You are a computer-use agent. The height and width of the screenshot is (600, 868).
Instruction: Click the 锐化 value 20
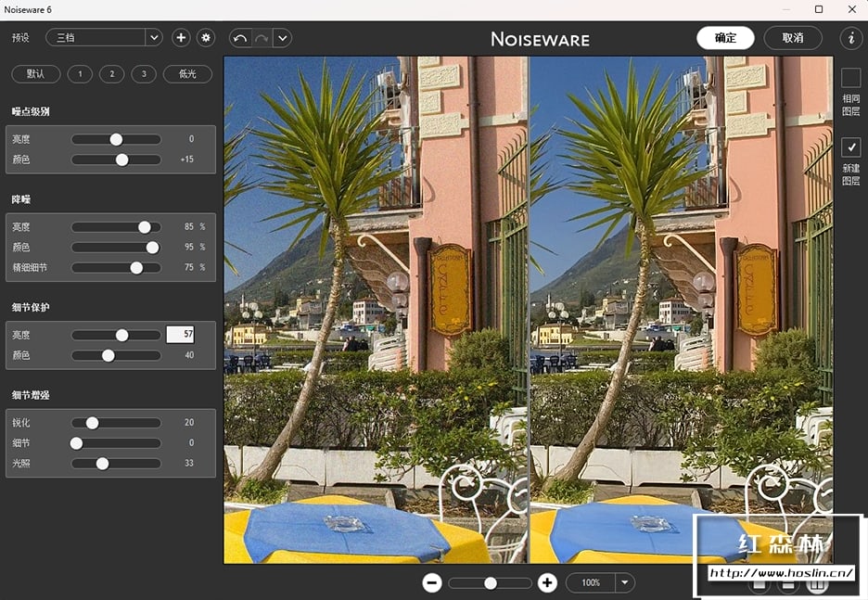pyautogui.click(x=189, y=422)
